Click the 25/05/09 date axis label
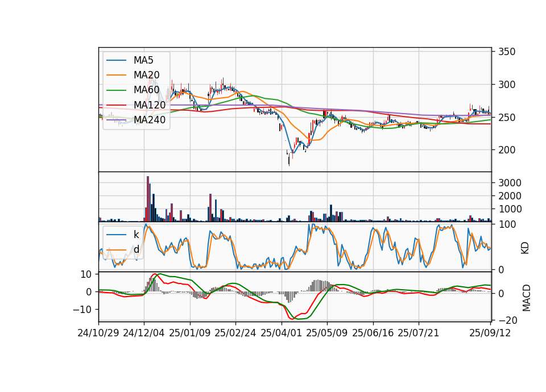The height and width of the screenshot is (392, 546). (x=327, y=333)
